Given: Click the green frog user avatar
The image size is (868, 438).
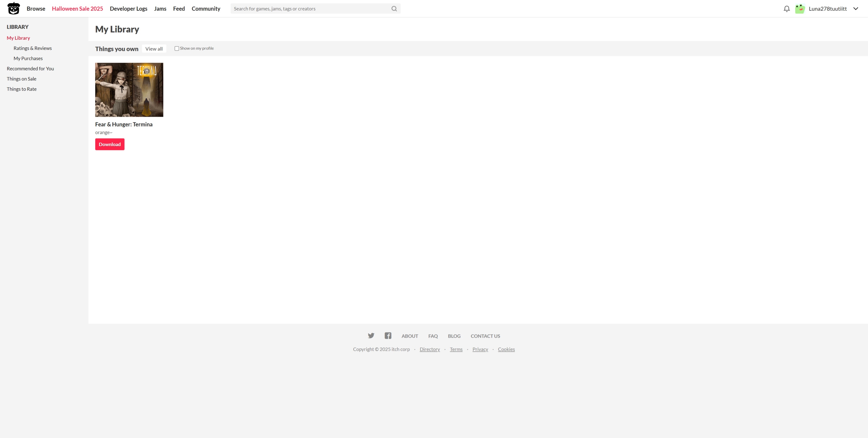Looking at the screenshot, I should 800,9.
